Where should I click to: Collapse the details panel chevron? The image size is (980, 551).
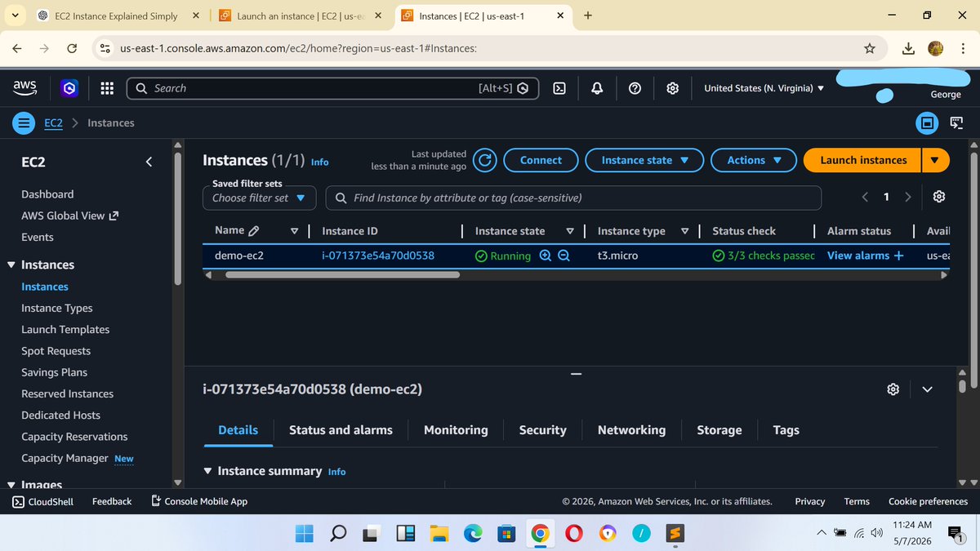pyautogui.click(x=927, y=389)
